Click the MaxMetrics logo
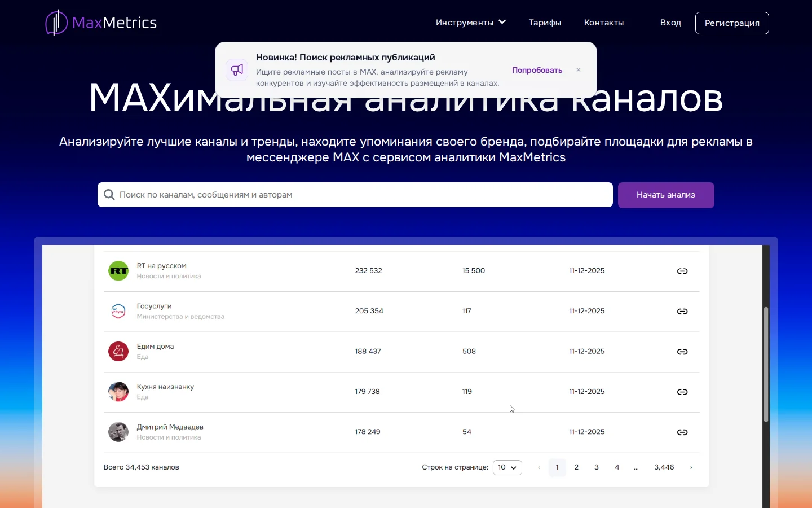812x508 pixels. (101, 23)
